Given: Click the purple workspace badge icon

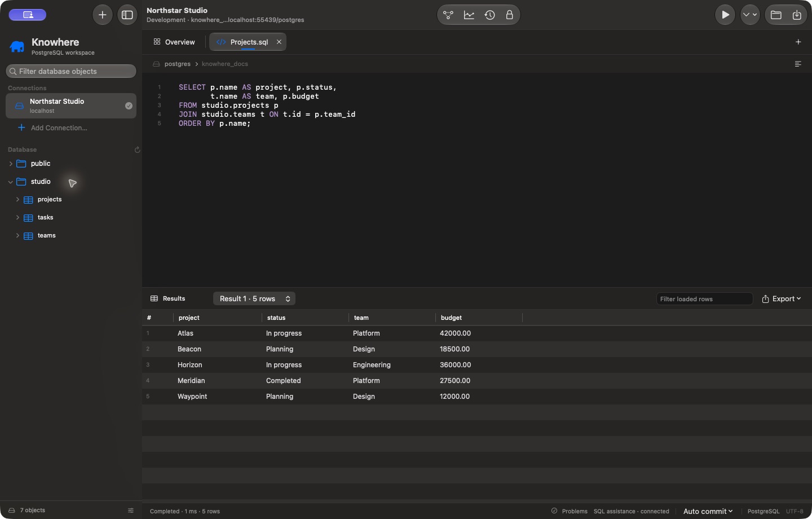Looking at the screenshot, I should pyautogui.click(x=27, y=15).
